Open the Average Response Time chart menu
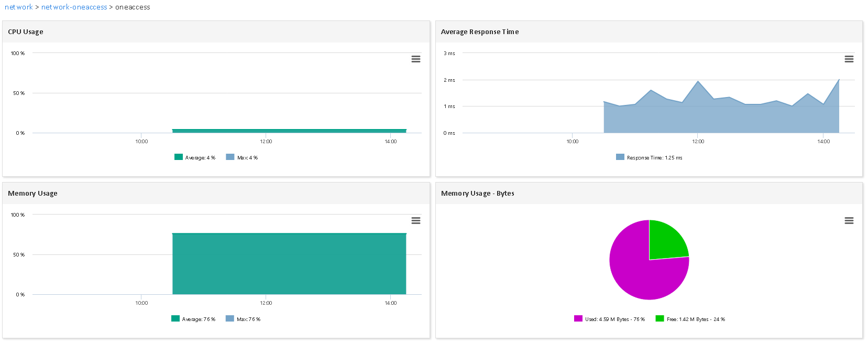 [x=849, y=59]
